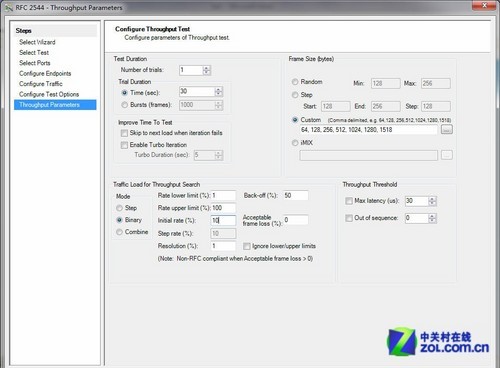Check Ignore lower/upper limits
This screenshot has height=368, width=500.
247,246
